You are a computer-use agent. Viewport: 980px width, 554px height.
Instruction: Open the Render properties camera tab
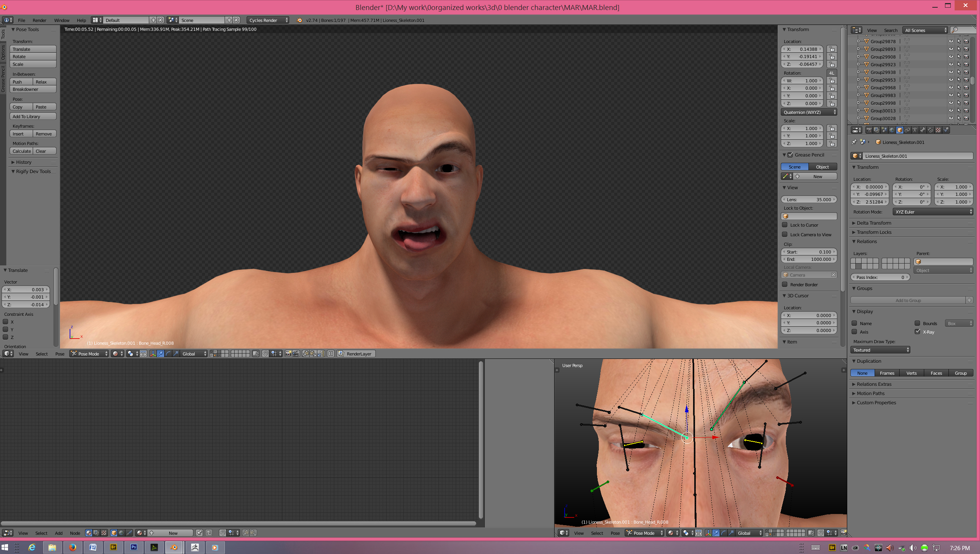pos(869,130)
